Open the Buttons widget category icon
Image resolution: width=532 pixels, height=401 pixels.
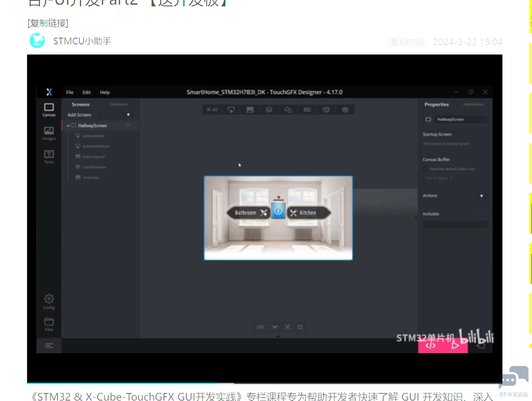pos(231,110)
